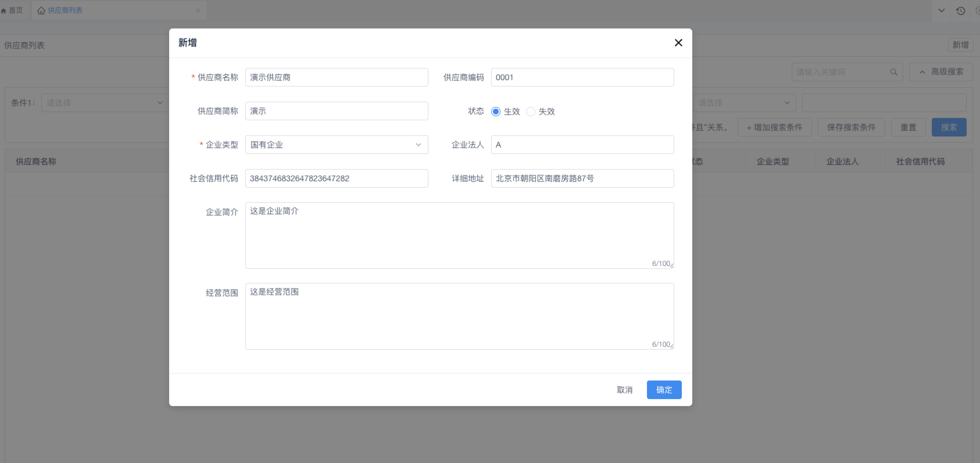The width and height of the screenshot is (980, 463).
Task: Click the 供应商名称 input field
Action: tap(337, 77)
